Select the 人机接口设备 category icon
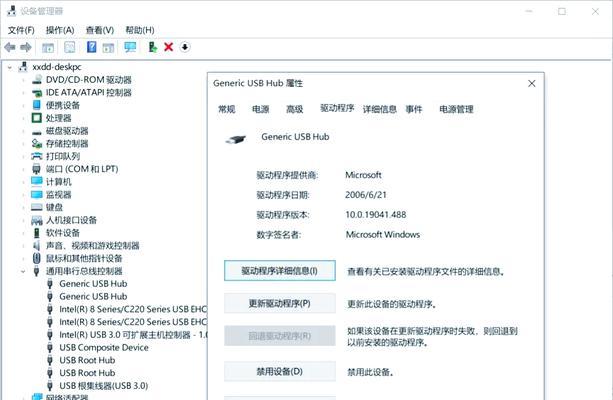 [x=37, y=220]
